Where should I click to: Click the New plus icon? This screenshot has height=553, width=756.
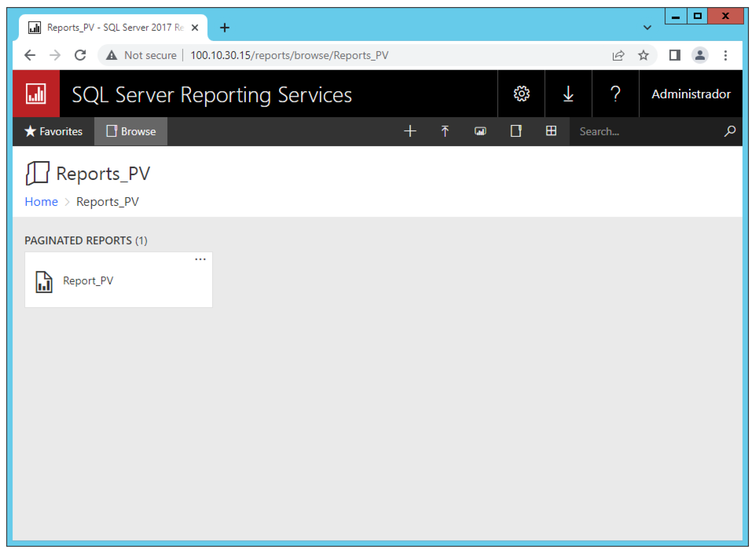(x=410, y=131)
